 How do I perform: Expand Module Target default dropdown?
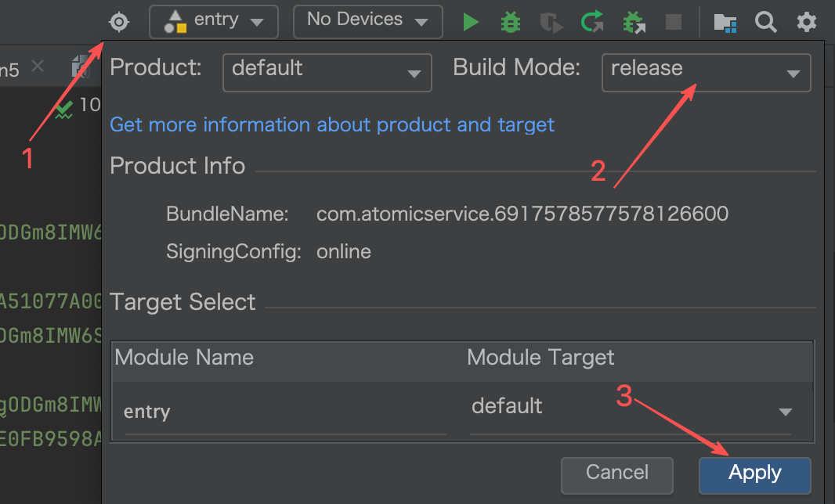pyautogui.click(x=631, y=409)
